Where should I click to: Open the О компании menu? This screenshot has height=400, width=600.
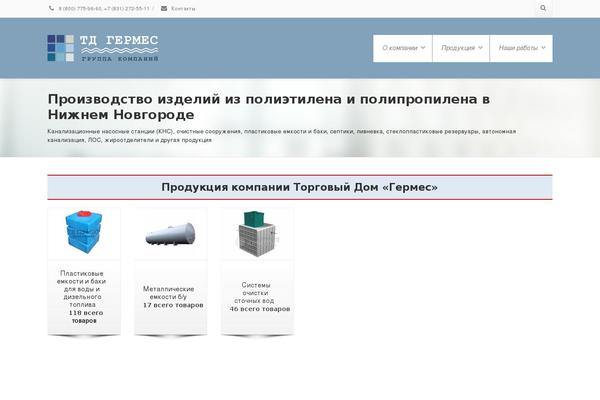tap(403, 48)
